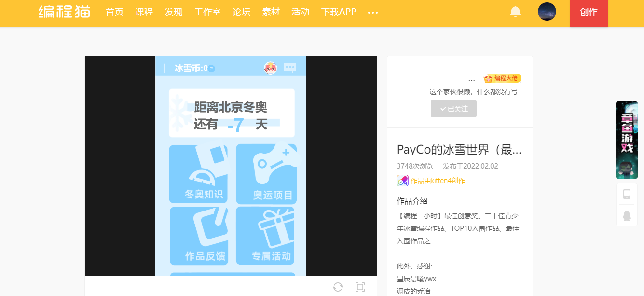
Task: Toggle the 已关注 follow button
Action: pos(453,109)
